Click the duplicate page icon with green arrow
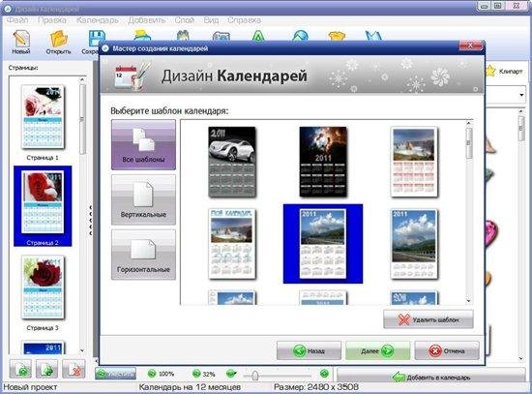The height and width of the screenshot is (394, 532). click(47, 369)
